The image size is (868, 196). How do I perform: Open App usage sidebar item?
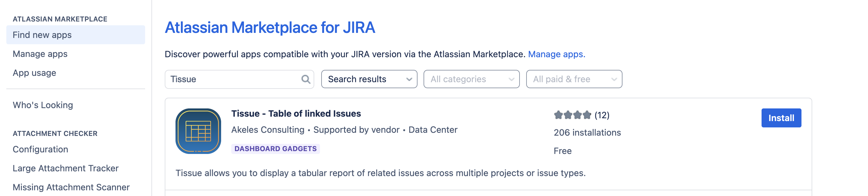(x=34, y=73)
